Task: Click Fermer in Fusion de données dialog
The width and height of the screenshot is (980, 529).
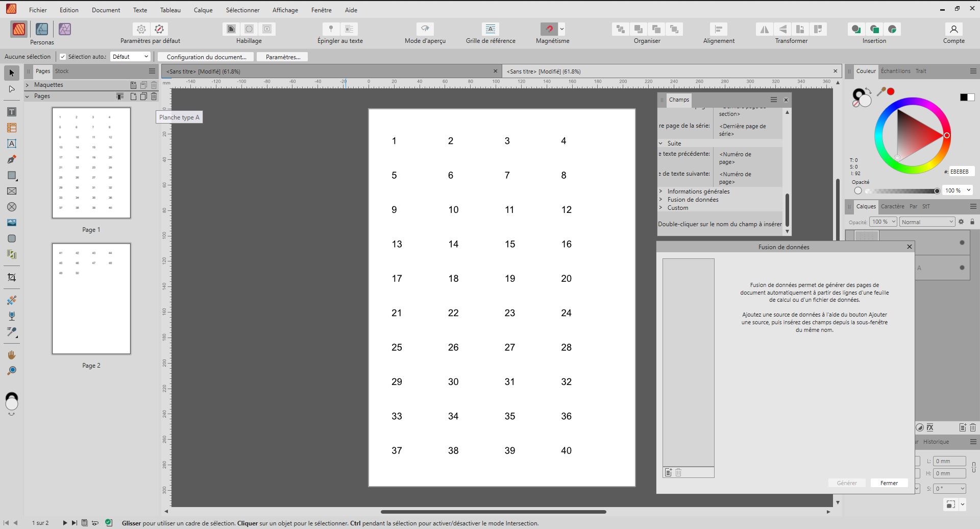Action: click(889, 483)
